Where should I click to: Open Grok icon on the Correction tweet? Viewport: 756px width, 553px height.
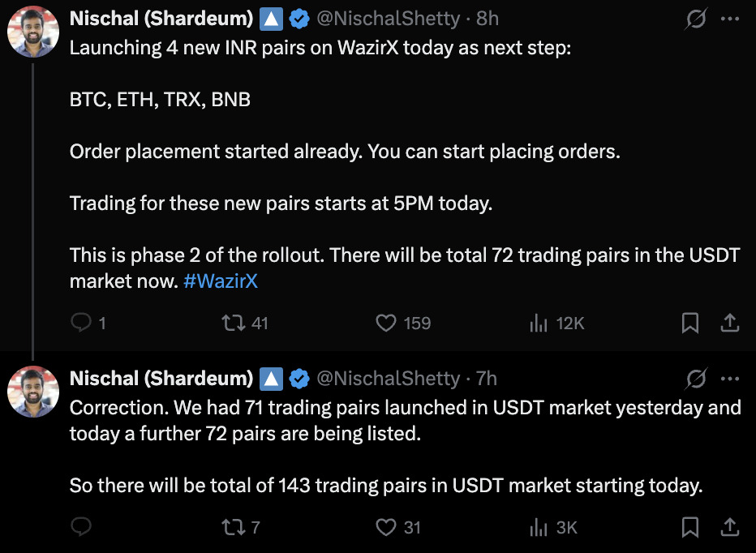click(695, 378)
